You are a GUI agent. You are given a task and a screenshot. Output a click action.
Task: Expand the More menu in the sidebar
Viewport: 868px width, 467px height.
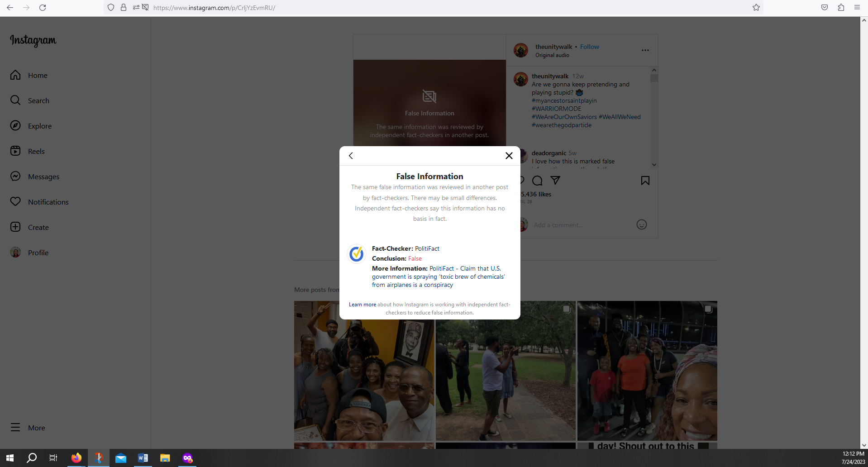15,428
